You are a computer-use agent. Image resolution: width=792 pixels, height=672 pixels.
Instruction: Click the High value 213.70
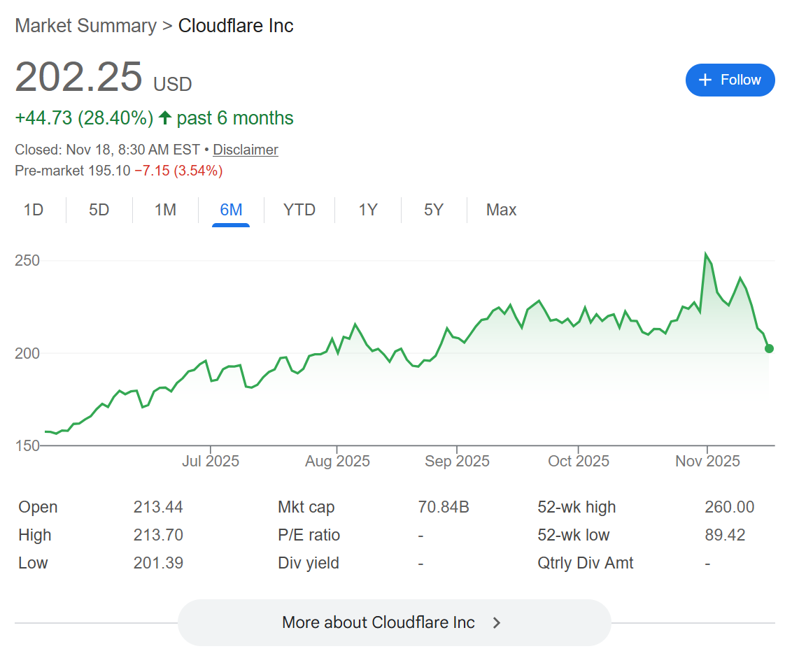click(158, 535)
